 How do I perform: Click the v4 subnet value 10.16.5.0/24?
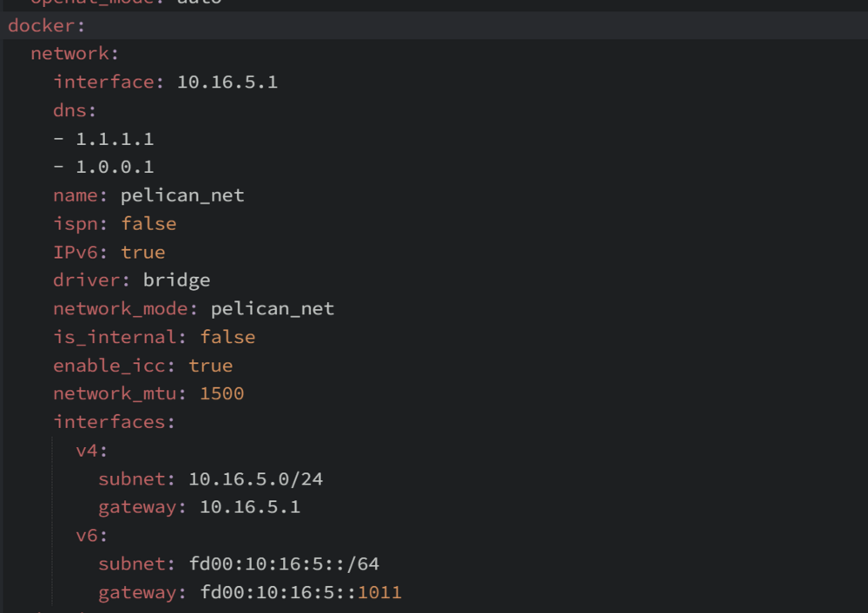[255, 479]
